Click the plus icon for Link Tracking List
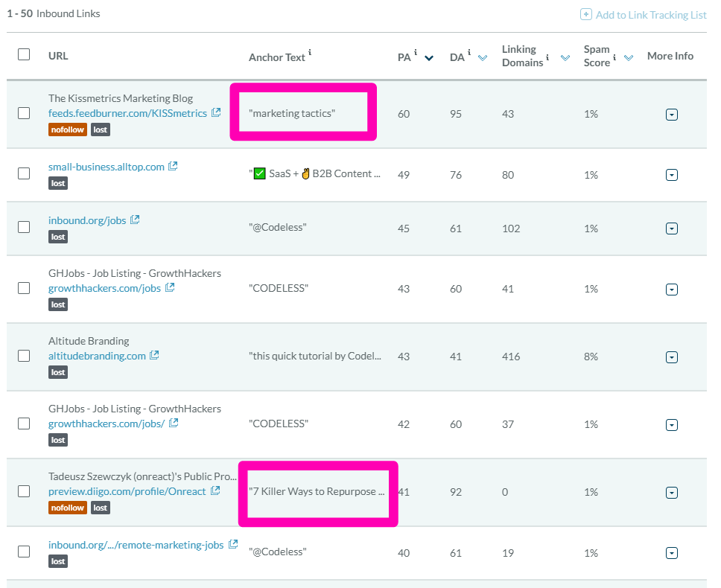The image size is (721, 588). pos(585,14)
